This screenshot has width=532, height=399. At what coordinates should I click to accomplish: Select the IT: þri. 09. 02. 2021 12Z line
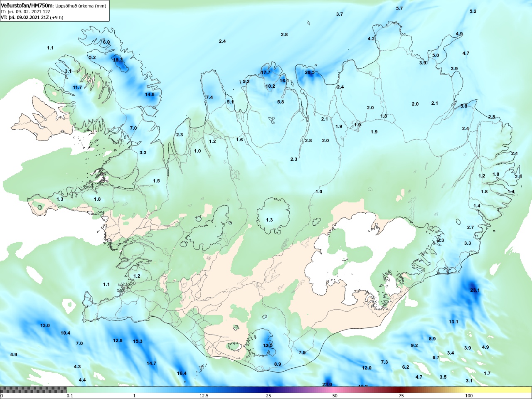[x=26, y=12]
